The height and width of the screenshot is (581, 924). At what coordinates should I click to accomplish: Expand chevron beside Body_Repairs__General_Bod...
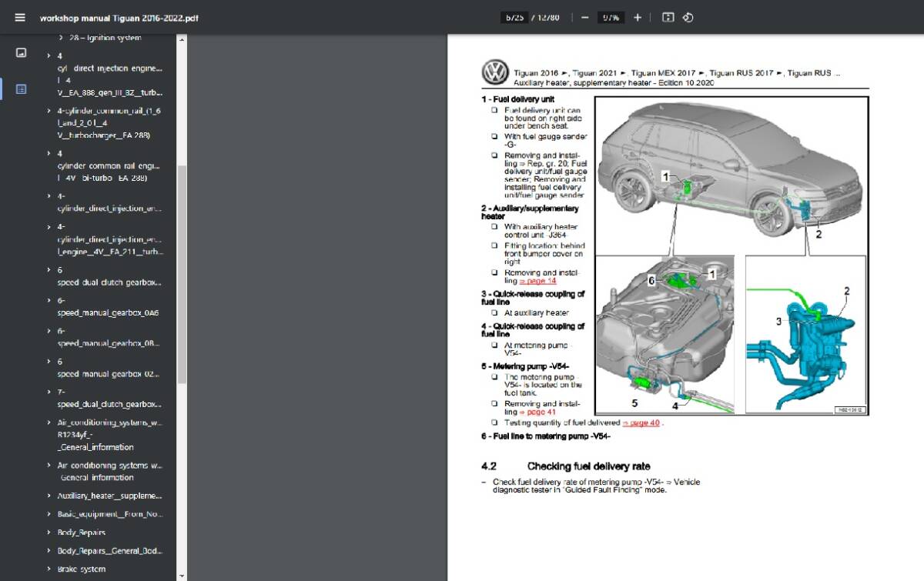pos(49,551)
